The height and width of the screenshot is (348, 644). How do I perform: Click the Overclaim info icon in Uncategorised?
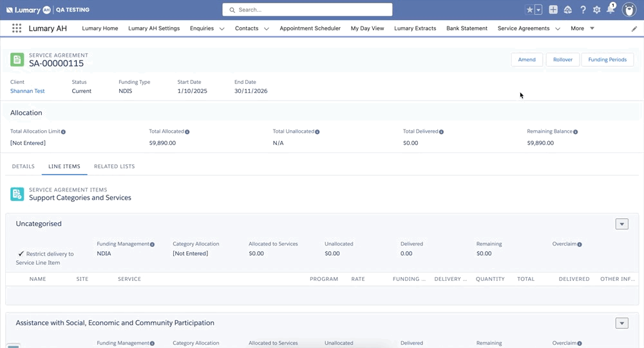580,244
